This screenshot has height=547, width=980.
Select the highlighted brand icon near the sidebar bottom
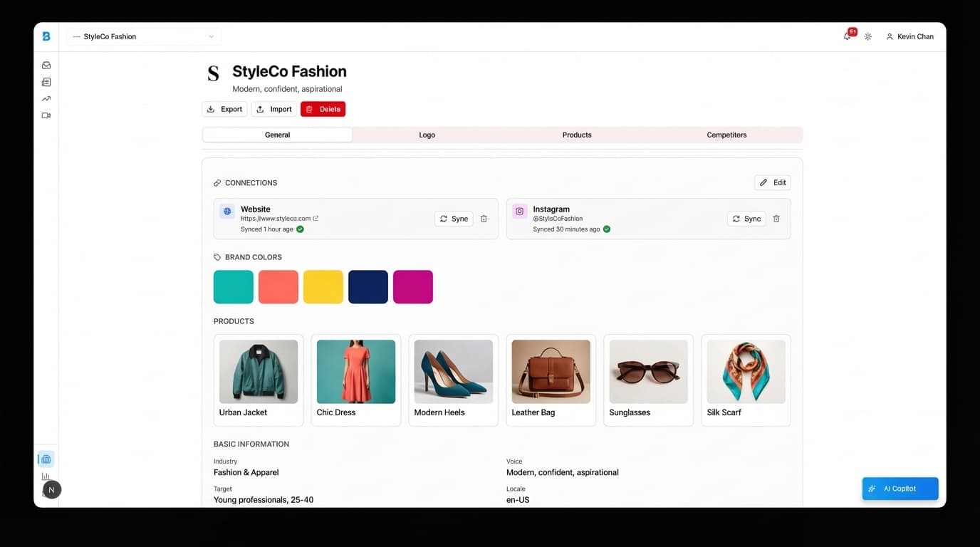[46, 459]
